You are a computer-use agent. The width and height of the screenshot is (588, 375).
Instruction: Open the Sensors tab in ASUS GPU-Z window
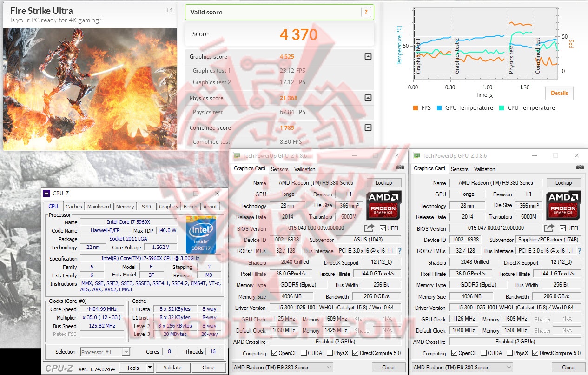279,169
